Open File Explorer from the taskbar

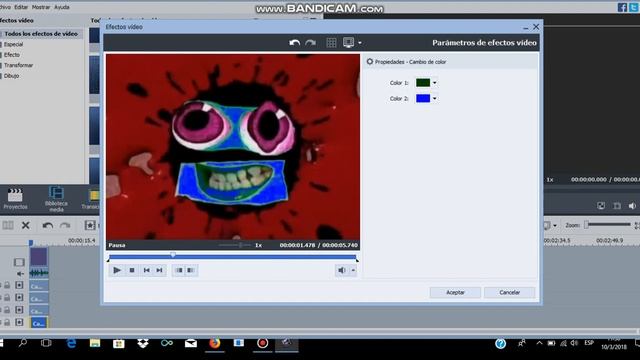(x=95, y=343)
